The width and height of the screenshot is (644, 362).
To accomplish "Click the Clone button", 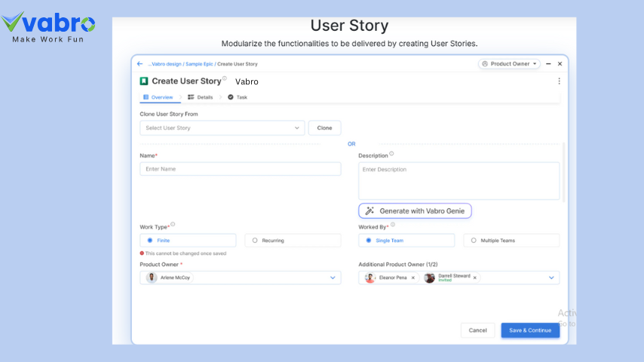I will click(324, 127).
